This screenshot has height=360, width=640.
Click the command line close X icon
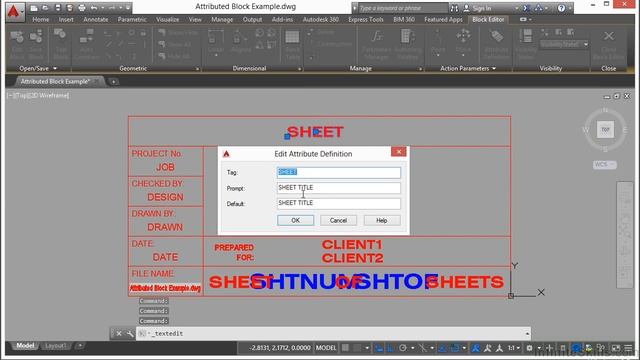tap(119, 334)
